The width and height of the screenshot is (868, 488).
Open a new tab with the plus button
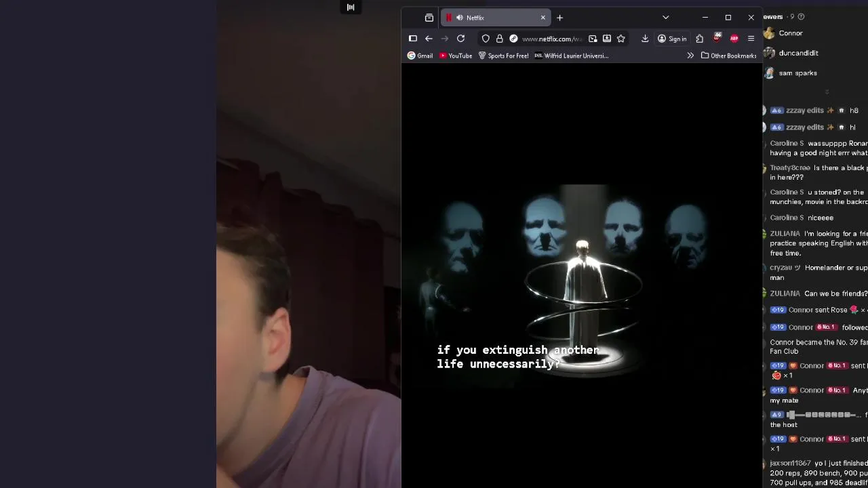tap(559, 18)
